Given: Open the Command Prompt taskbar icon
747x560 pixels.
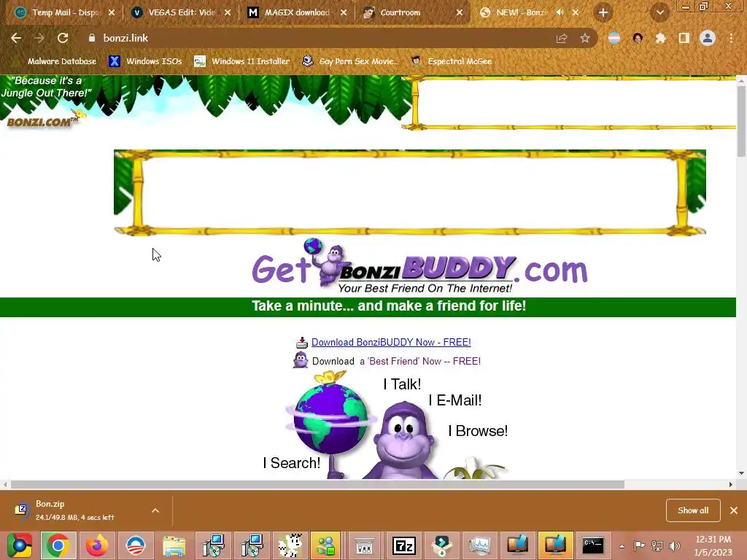Looking at the screenshot, I should 594,545.
